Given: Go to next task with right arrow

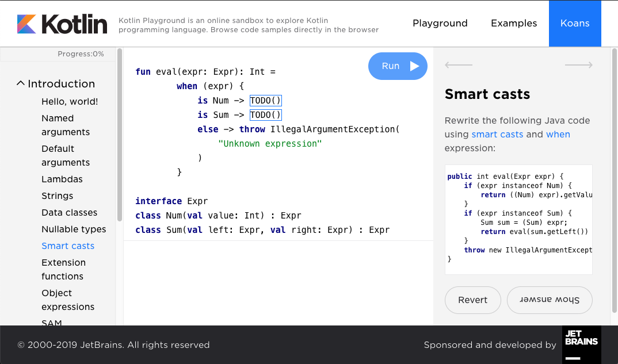Looking at the screenshot, I should (579, 65).
